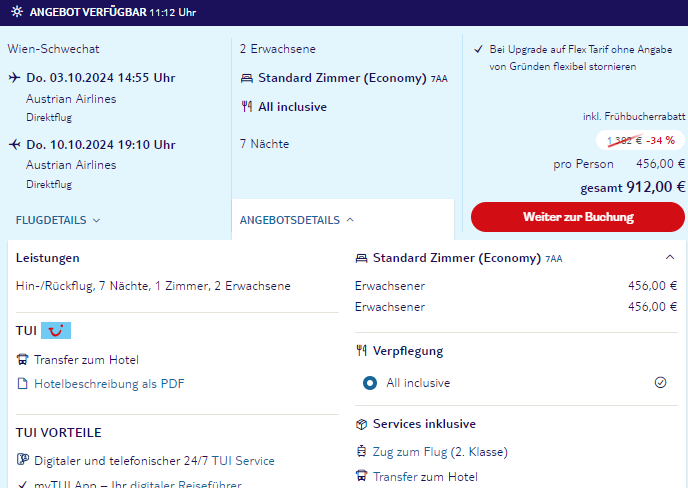The height and width of the screenshot is (488, 688).
Task: Collapse the Standard Zimmer price breakdown chevron
Action: 670,257
